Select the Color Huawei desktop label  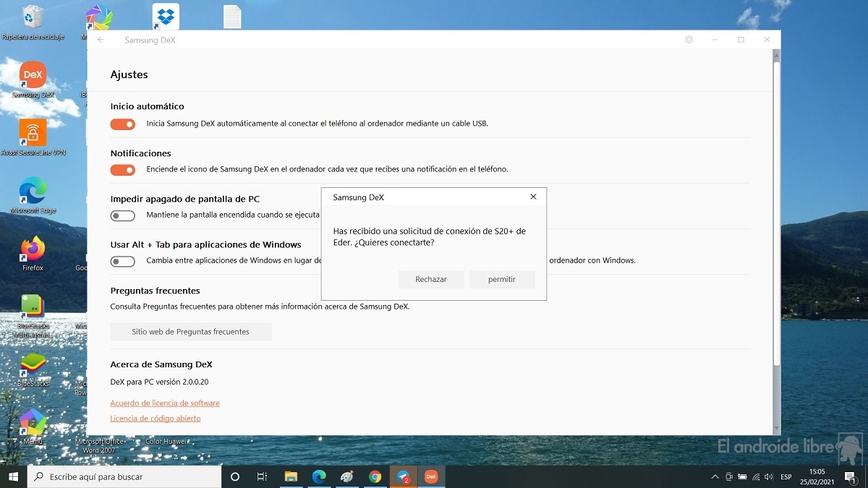point(166,442)
